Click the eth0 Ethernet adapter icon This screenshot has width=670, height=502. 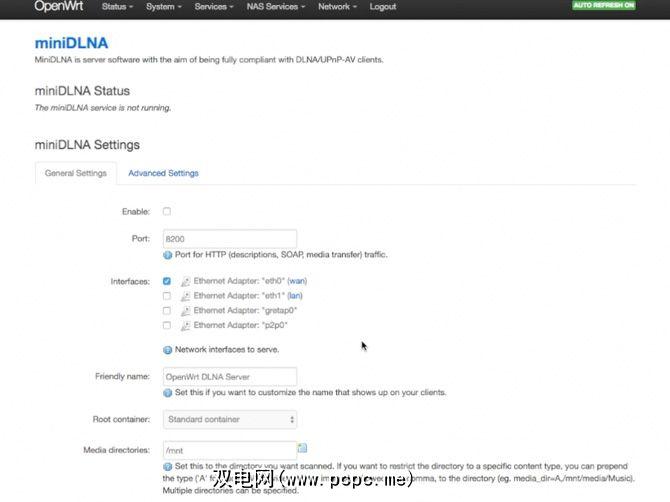[185, 281]
